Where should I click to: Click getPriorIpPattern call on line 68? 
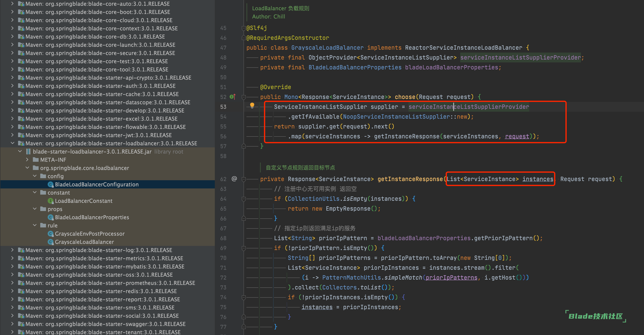pyautogui.click(x=503, y=238)
